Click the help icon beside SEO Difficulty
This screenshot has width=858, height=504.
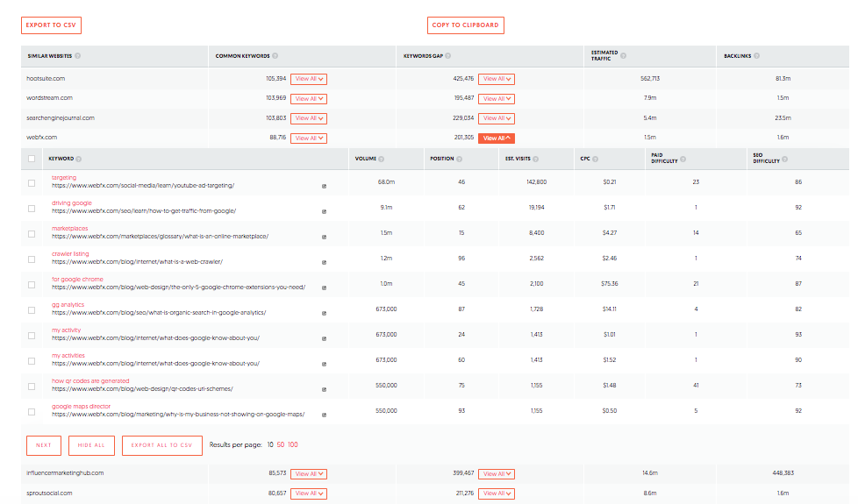[x=784, y=159]
